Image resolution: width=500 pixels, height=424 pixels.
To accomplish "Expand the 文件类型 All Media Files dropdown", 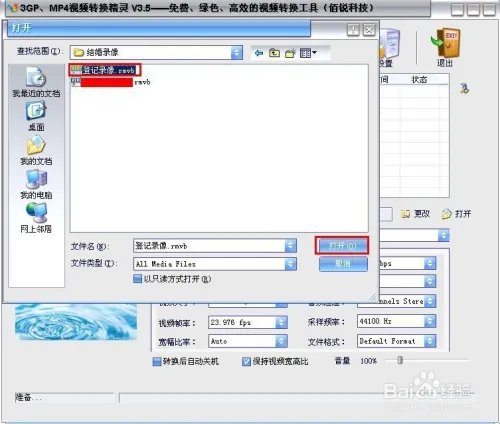I will [x=290, y=264].
